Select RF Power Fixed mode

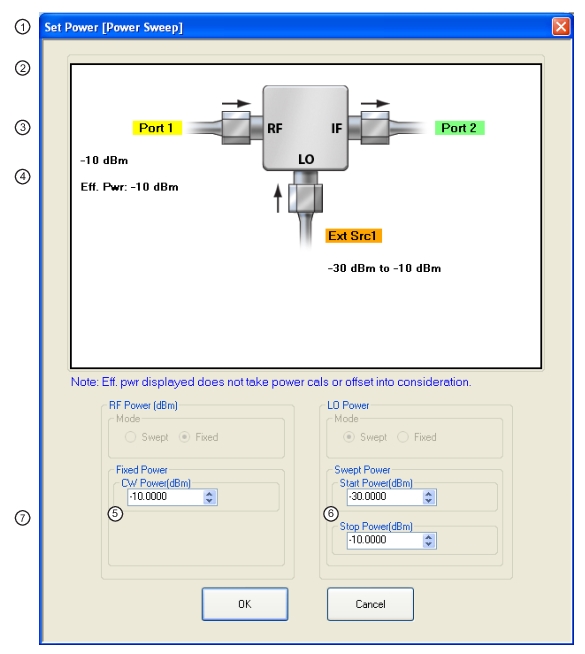(184, 437)
